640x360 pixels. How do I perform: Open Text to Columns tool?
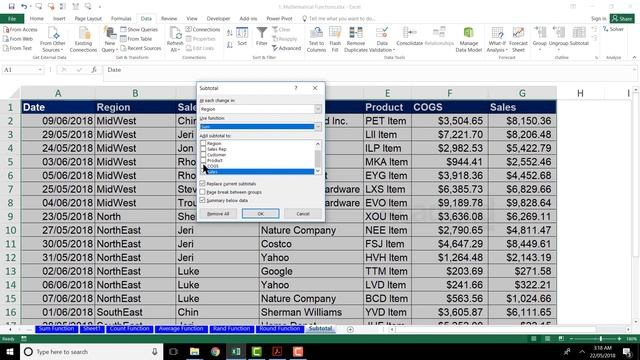(x=316, y=40)
